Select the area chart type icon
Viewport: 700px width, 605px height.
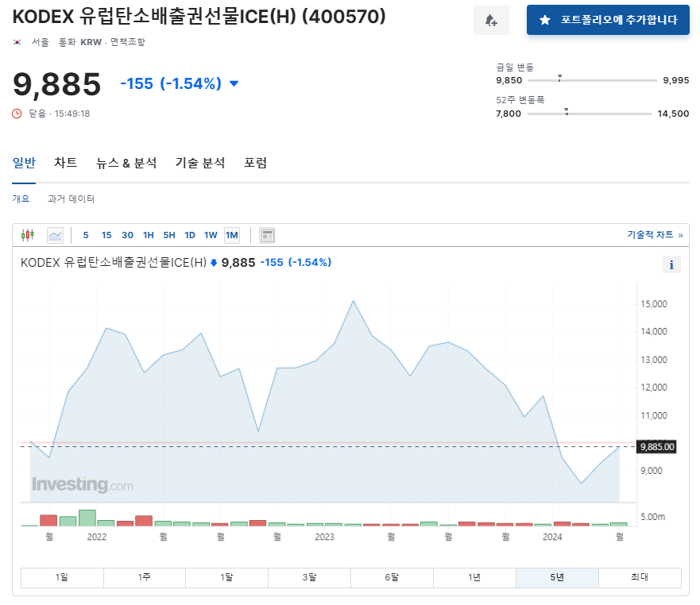click(56, 235)
